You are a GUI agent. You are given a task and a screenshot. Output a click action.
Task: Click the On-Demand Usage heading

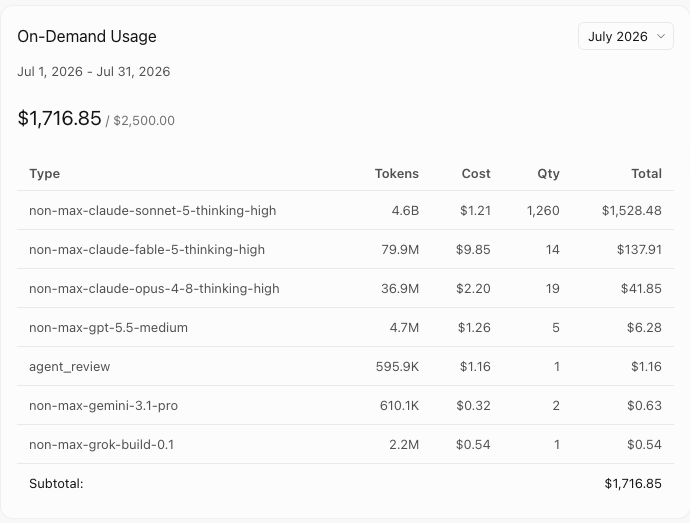[x=87, y=36]
